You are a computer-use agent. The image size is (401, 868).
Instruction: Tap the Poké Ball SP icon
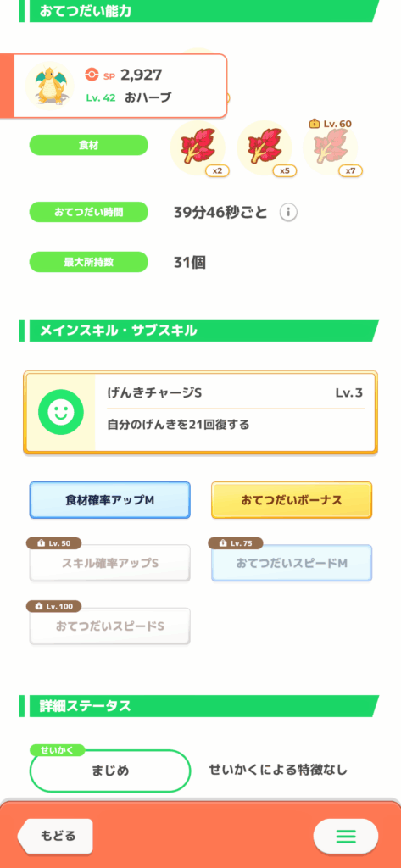(92, 75)
